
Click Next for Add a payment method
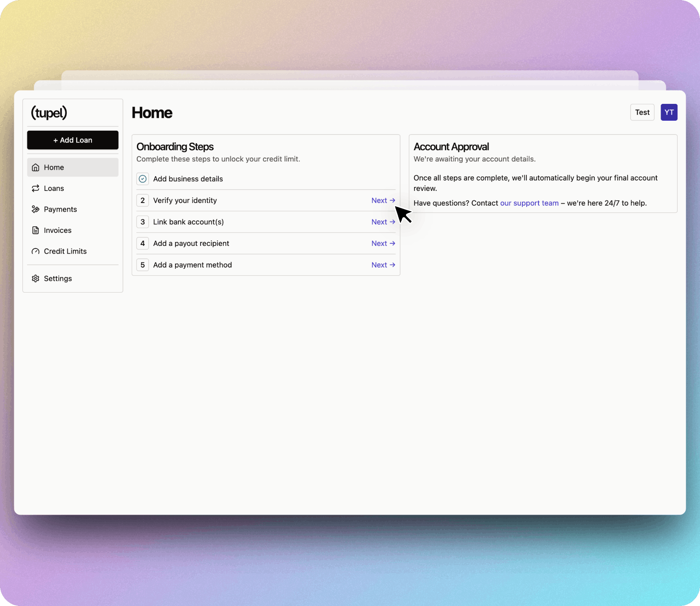383,265
